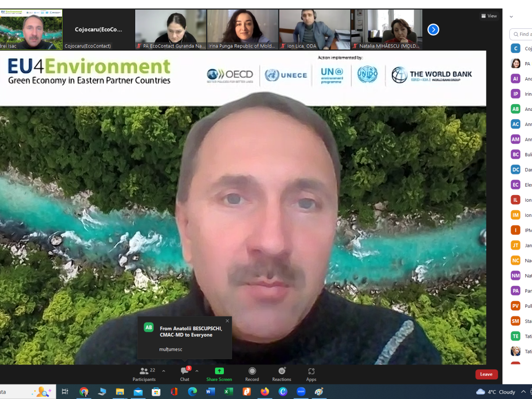Viewport: 532px width, 399px height.
Task: Select the Cojocaru(EcoContact) video tile
Action: [98, 29]
